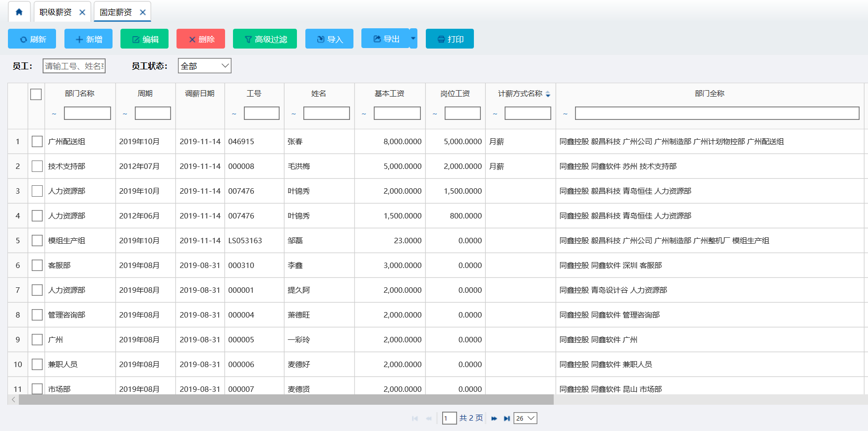Image resolution: width=868 pixels, height=431 pixels.
Task: Click the first page navigation icon
Action: coord(415,419)
